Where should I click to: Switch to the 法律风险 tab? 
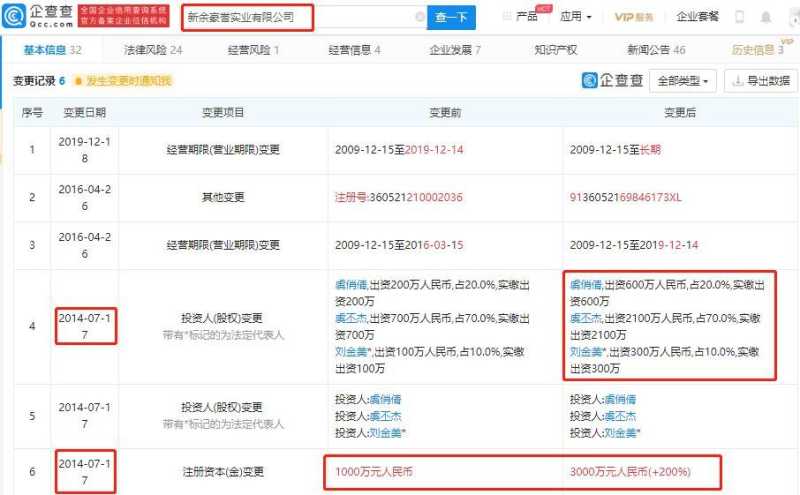pos(153,49)
